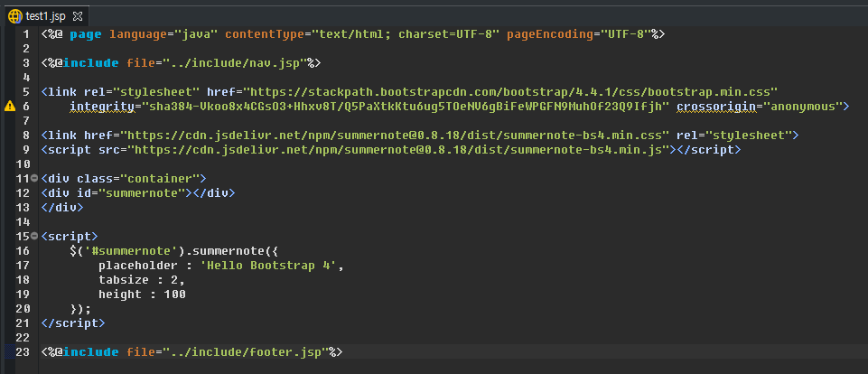Click the tabsize : 2 line
The image size is (868, 374).
142,280
